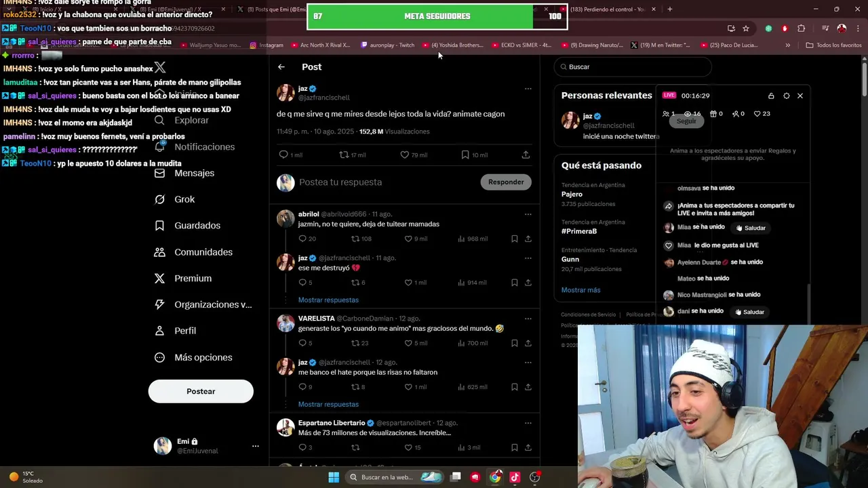This screenshot has width=868, height=488.
Task: Click Saludar next to Miaa
Action: pyautogui.click(x=750, y=228)
